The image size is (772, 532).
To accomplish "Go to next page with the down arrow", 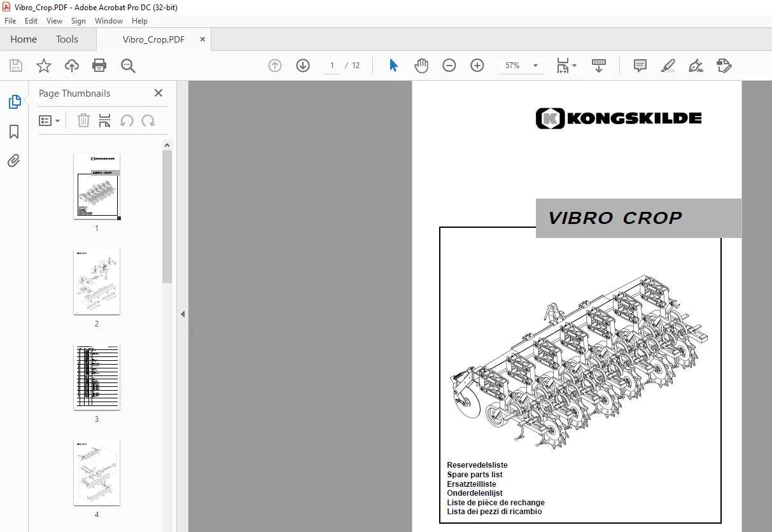I will [303, 66].
